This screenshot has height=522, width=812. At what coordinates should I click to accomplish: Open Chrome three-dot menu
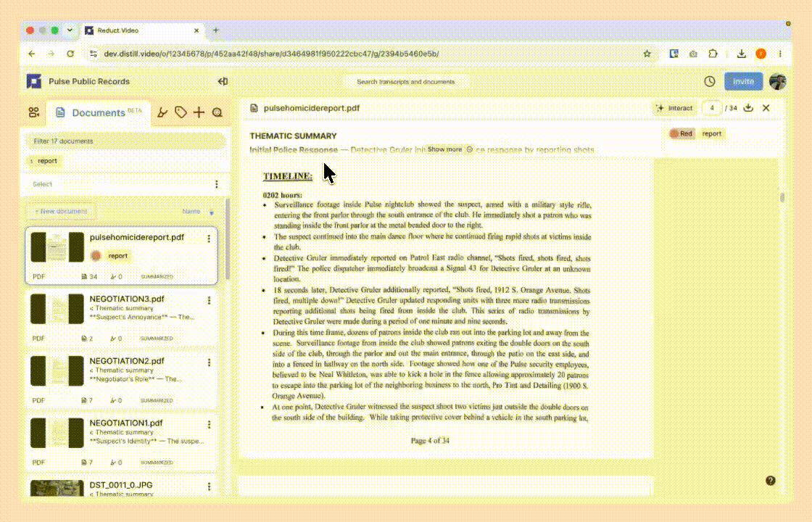[x=780, y=54]
